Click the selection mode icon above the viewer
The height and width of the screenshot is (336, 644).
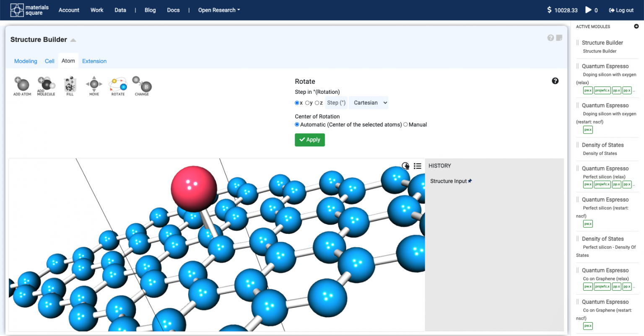[405, 166]
